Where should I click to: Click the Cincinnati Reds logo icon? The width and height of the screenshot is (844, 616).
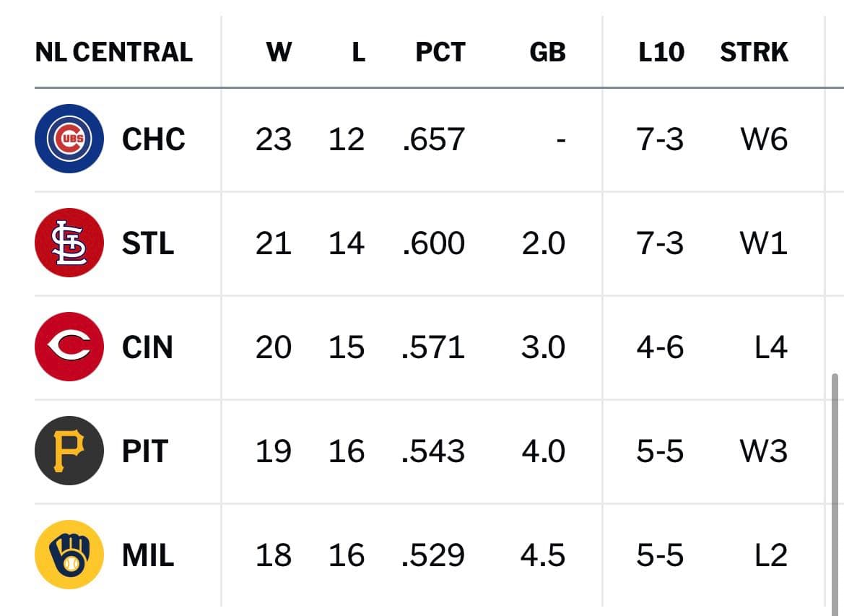coord(69,347)
